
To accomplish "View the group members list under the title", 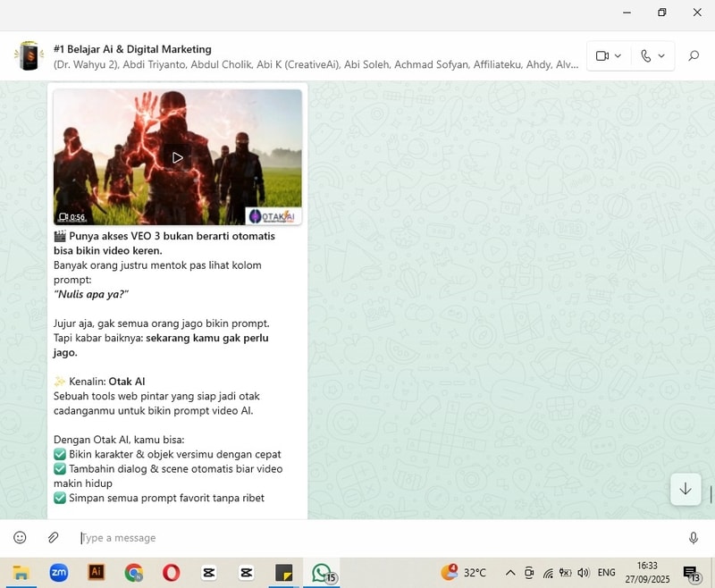I will 316,64.
